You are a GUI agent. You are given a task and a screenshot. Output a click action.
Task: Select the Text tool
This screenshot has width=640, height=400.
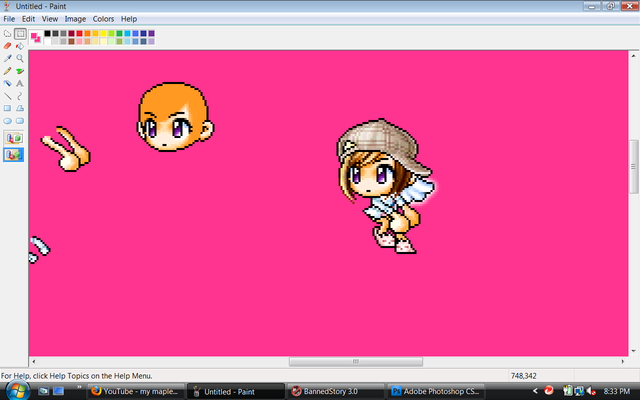click(20, 83)
